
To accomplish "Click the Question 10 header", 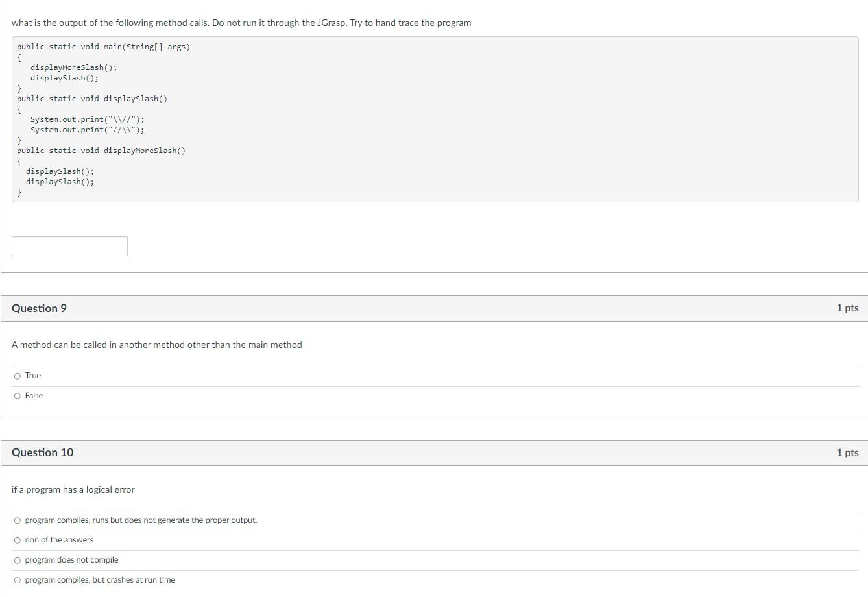I will click(42, 452).
